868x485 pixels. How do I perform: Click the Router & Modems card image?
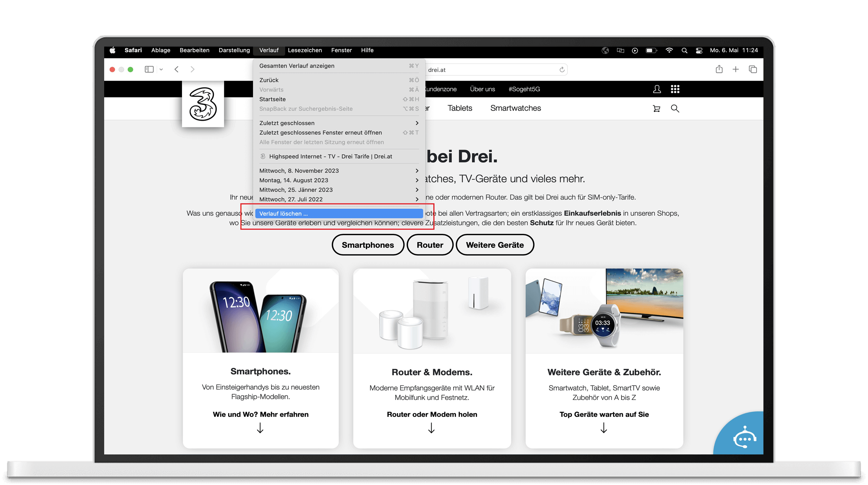[432, 311]
